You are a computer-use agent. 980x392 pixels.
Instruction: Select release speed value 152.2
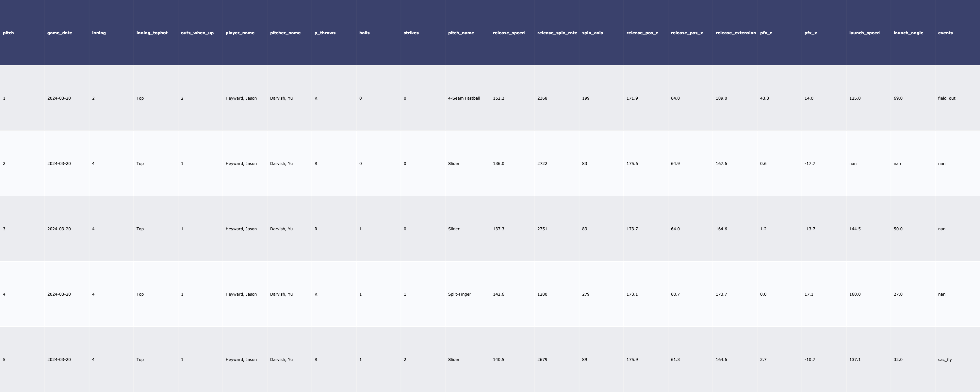click(498, 98)
